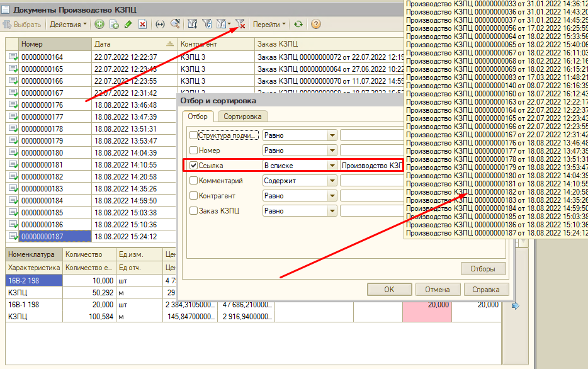588x369 pixels.
Task: Enable the Номер filter checkbox
Action: [193, 150]
